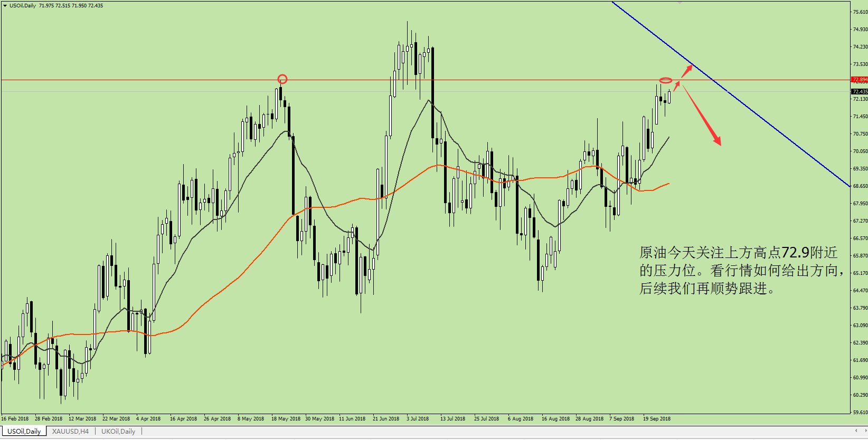The image size is (868, 440).
Task: Select the UKOil,Daily chart tab
Action: pyautogui.click(x=118, y=432)
